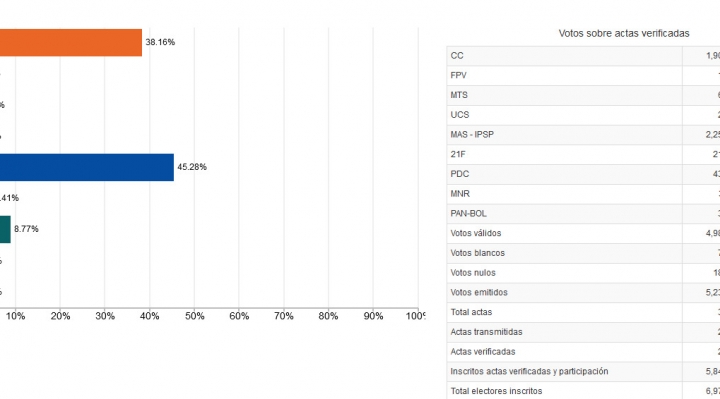Click the Actas transmitidas row

click(583, 332)
